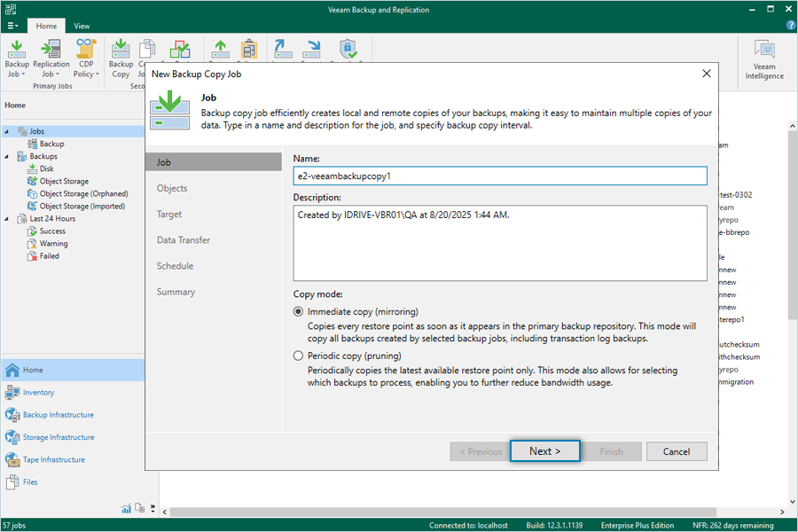Select the Backup node under Jobs

51,144
